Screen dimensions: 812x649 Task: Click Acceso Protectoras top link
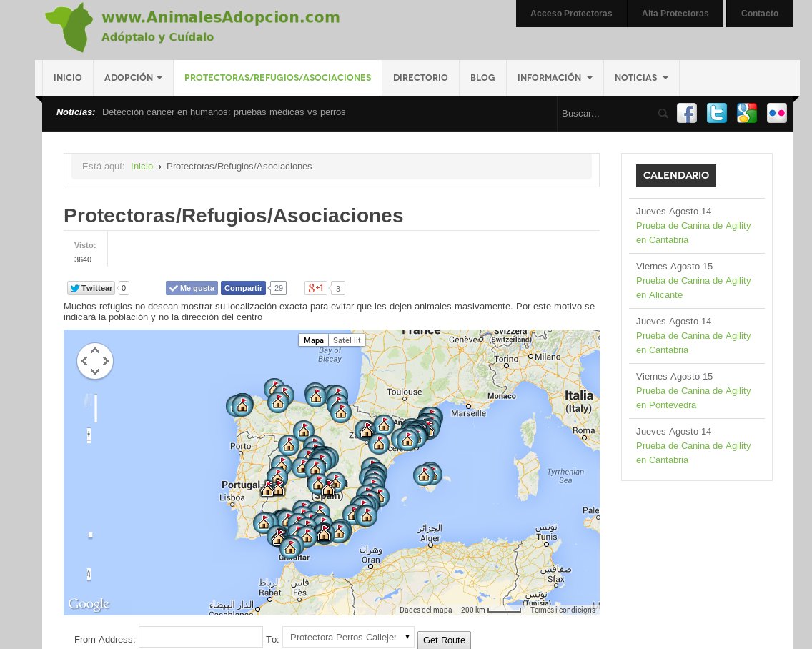(571, 14)
